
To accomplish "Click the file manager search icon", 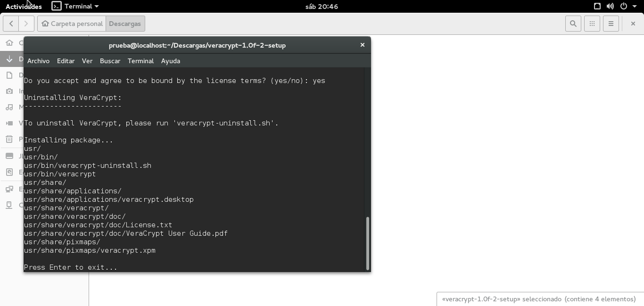I will pos(573,24).
